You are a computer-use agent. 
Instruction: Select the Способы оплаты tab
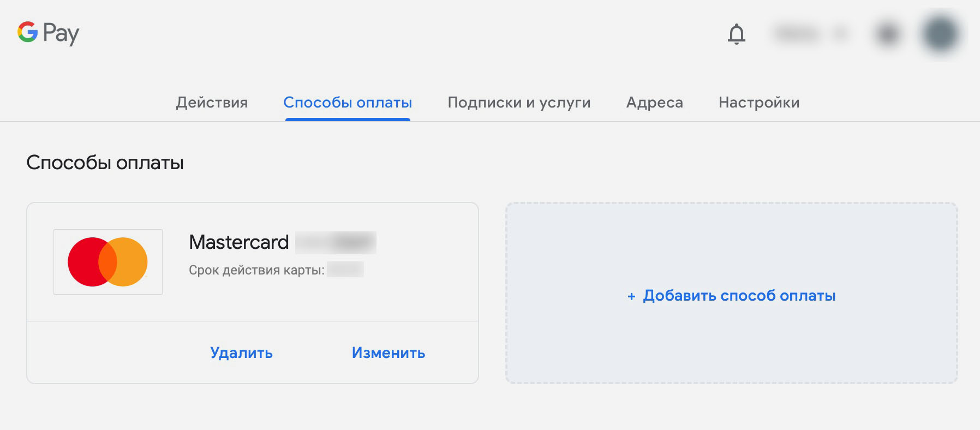(x=348, y=103)
